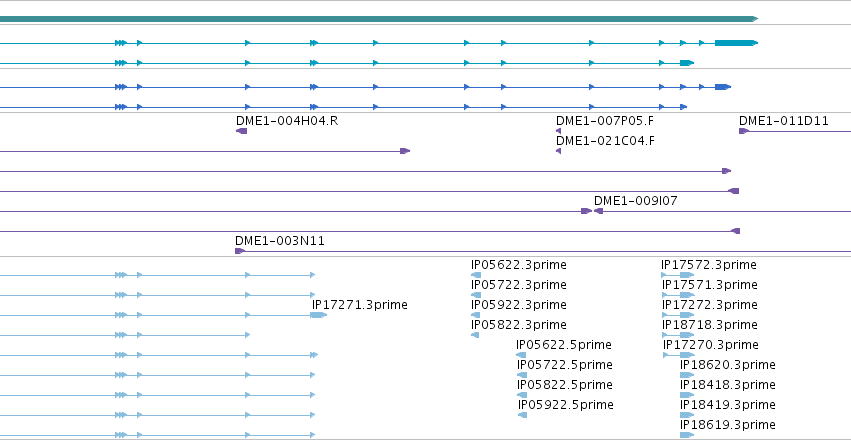Pick the IP05722.5prime EST label
Image resolution: width=851 pixels, height=440 pixels.
(x=564, y=365)
